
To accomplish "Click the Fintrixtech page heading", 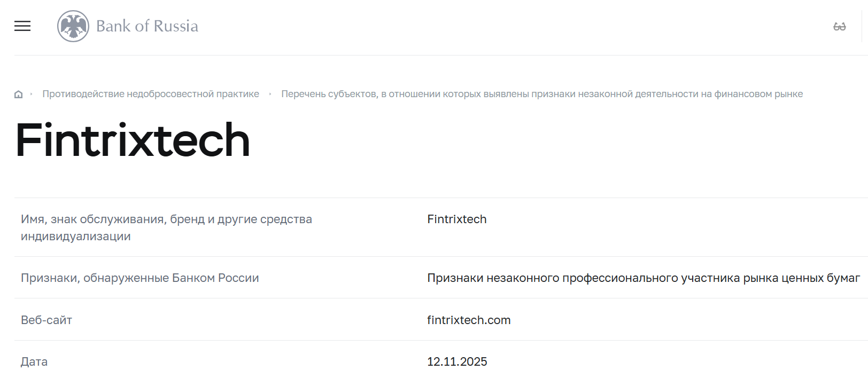I will pyautogui.click(x=133, y=140).
